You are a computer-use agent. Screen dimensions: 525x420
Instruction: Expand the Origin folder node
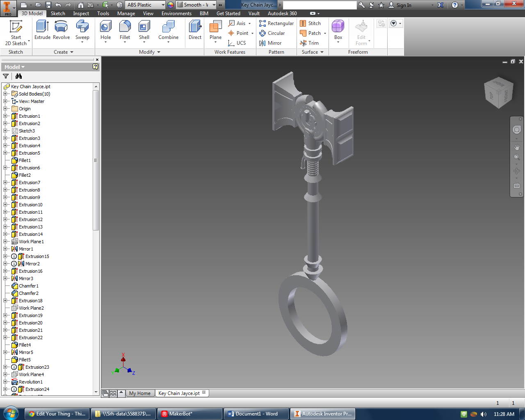5,109
